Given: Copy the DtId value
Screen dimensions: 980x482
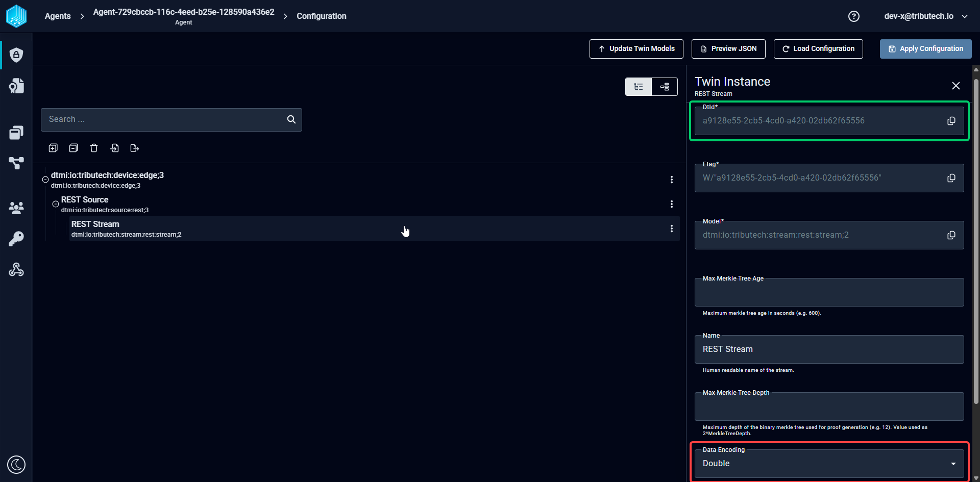Looking at the screenshot, I should click(951, 121).
